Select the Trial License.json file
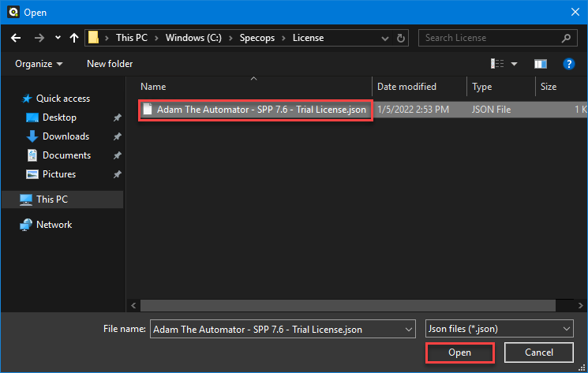 click(x=261, y=110)
